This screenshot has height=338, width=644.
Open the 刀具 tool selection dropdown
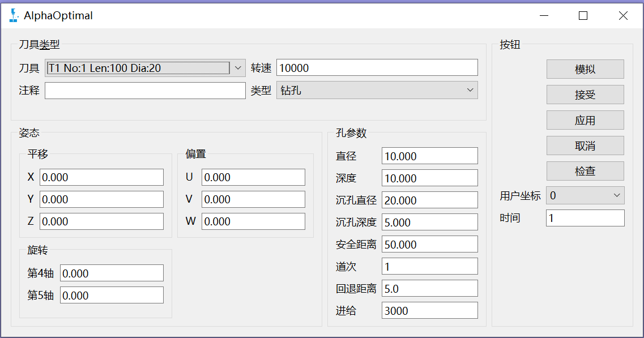(145, 68)
